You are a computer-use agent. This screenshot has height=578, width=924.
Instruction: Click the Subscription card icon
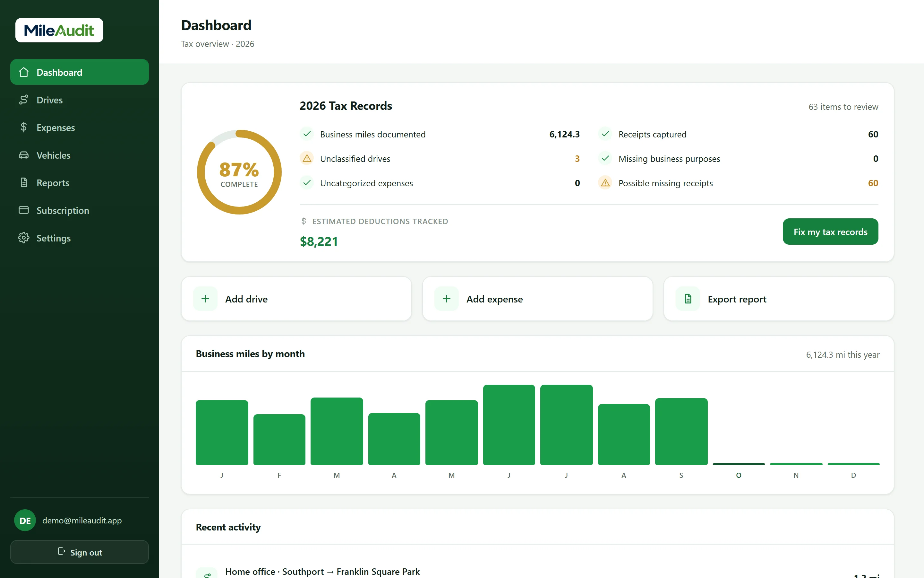pos(24,210)
